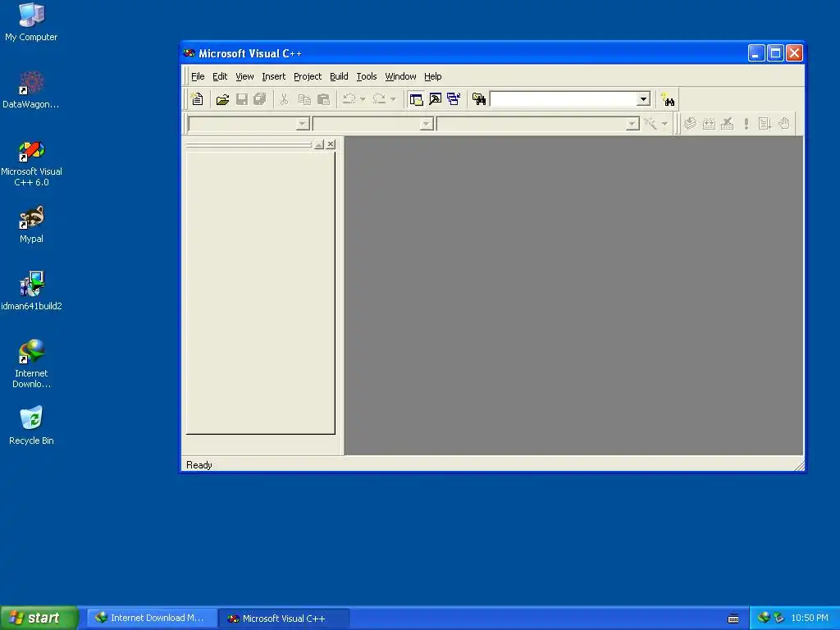
Task: Expand the Redo history dropdown arrow
Action: pyautogui.click(x=393, y=99)
